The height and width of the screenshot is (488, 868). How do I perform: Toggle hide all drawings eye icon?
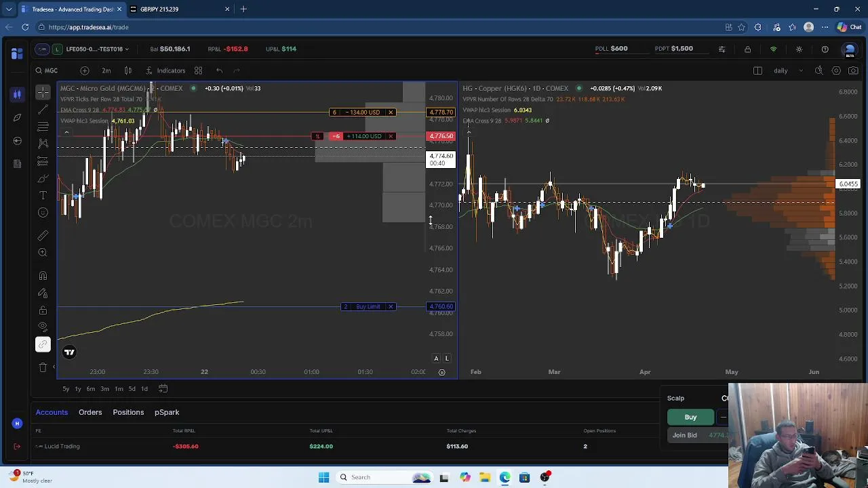[43, 327]
